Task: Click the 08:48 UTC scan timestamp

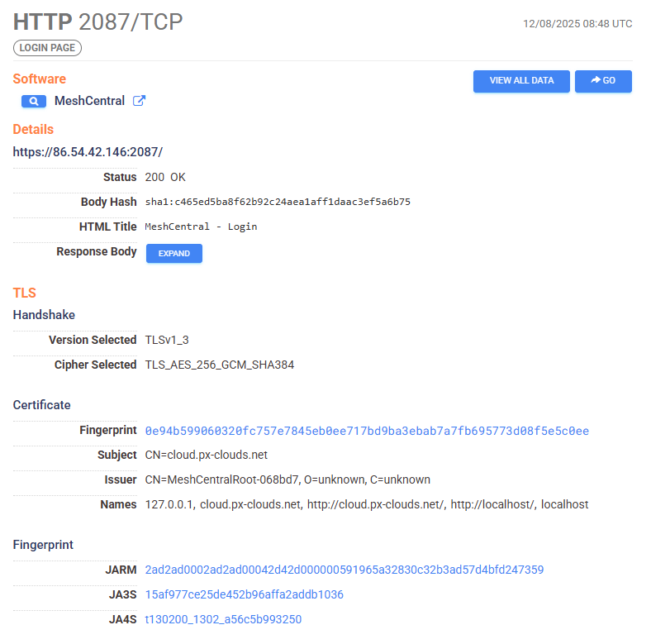Action: tap(577, 24)
